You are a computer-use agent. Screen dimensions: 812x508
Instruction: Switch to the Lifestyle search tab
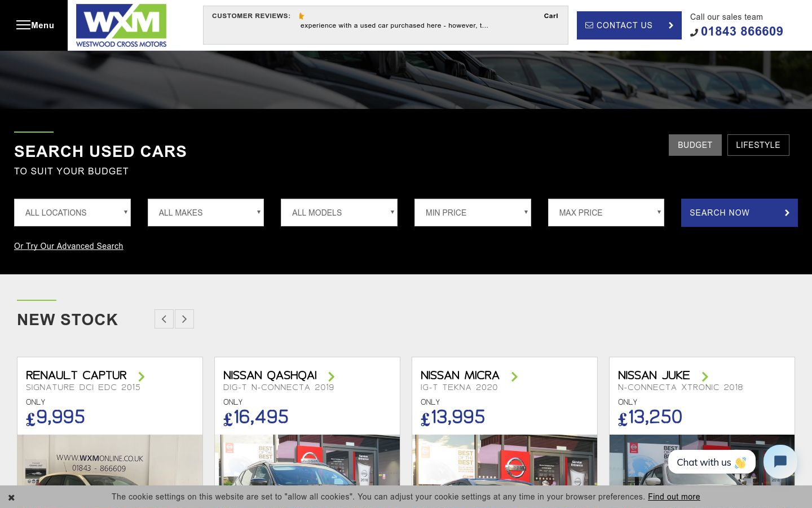point(758,145)
